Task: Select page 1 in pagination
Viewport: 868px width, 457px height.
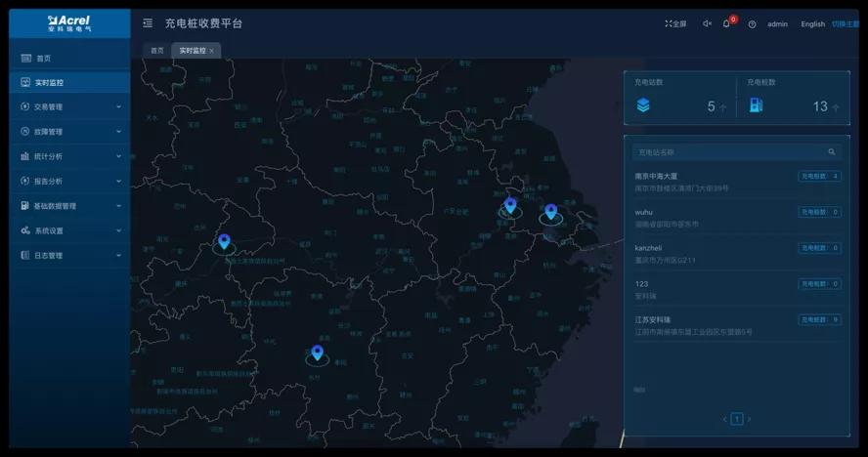Action: [x=737, y=419]
